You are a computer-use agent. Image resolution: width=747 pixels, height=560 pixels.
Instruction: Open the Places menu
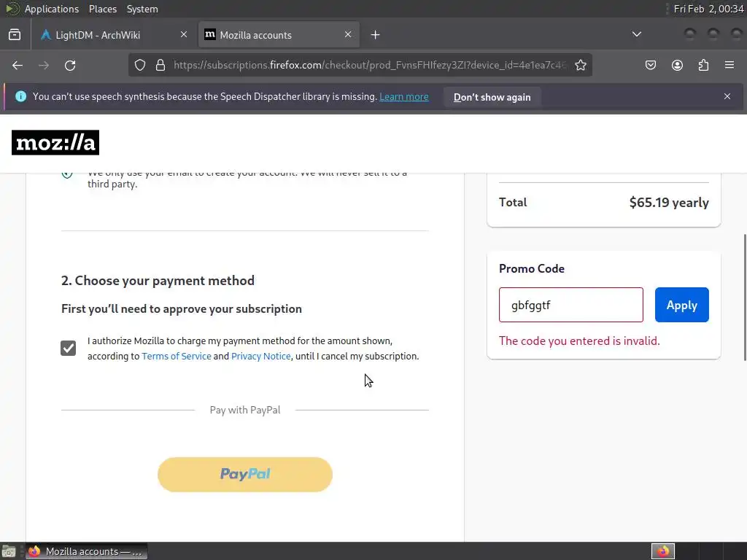[x=103, y=9]
